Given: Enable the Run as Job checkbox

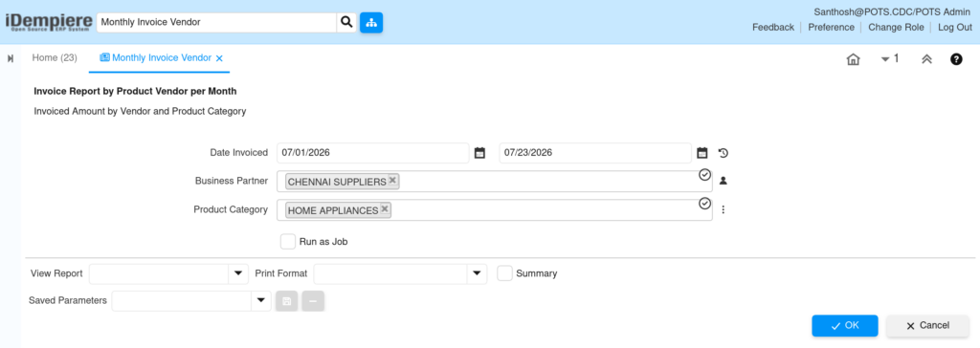Looking at the screenshot, I should click(x=287, y=241).
